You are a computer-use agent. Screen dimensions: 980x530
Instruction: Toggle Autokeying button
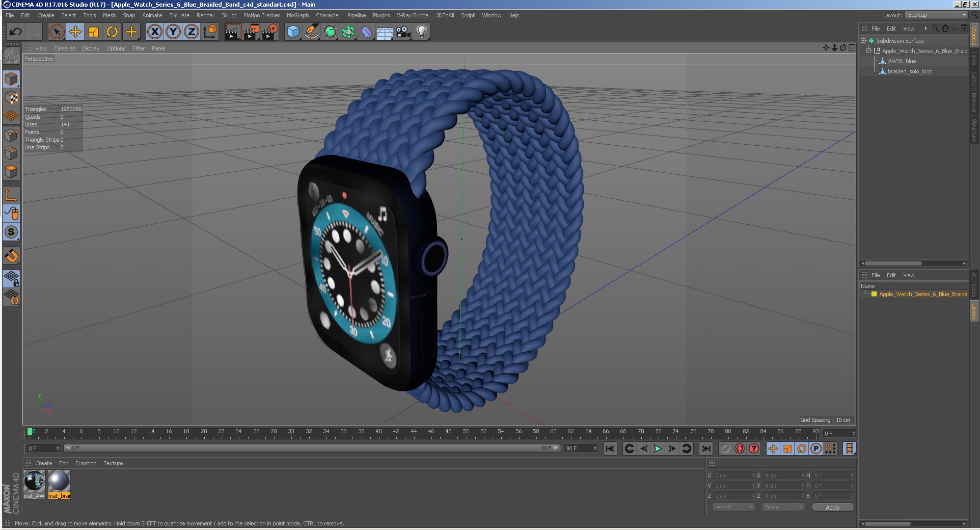pos(740,448)
